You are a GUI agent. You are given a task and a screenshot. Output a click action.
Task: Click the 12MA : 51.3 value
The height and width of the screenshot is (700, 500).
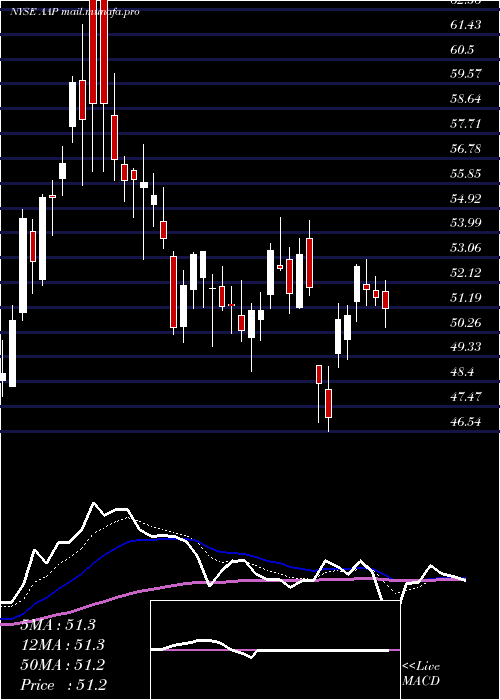coord(62,645)
